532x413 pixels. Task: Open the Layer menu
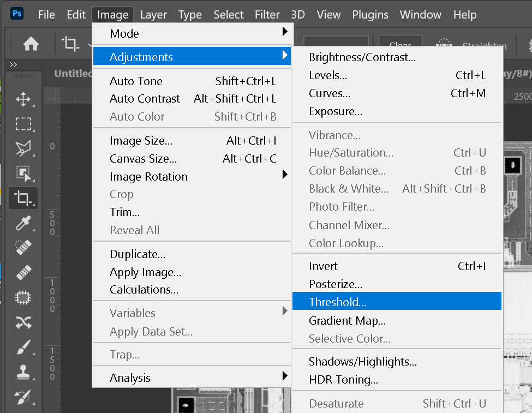click(153, 15)
